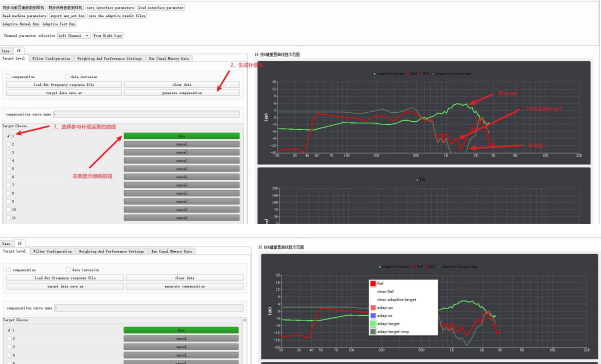Choose clear Ref from the context menu
Screen dimensions: 601x364
[x=385, y=292]
